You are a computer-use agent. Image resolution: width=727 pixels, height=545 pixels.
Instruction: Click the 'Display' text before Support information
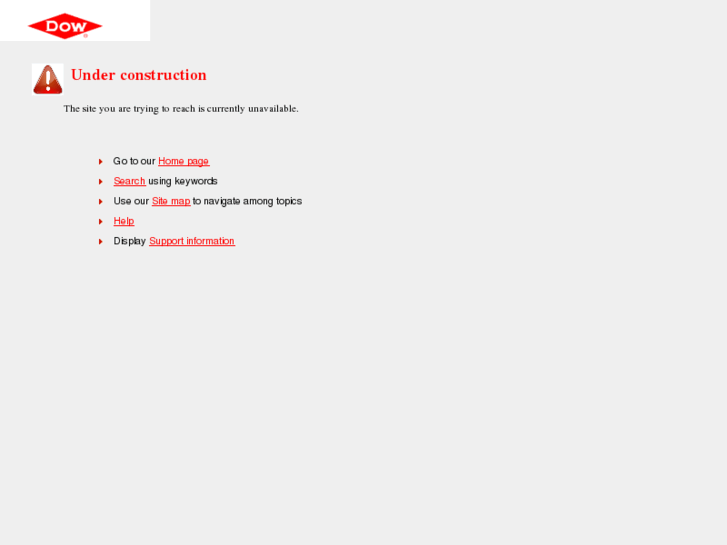130,241
